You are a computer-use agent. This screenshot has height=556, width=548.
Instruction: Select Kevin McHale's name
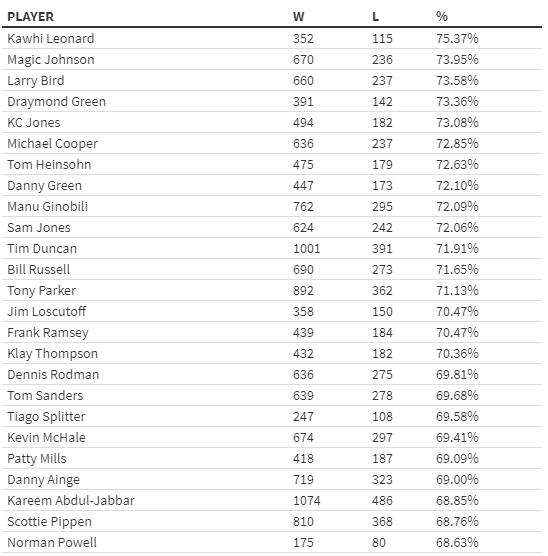[46, 438]
